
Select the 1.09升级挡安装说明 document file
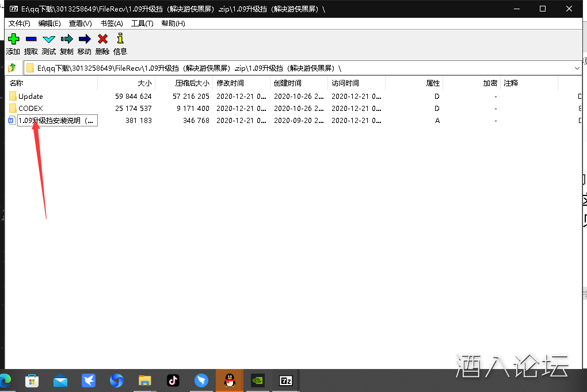click(x=57, y=121)
